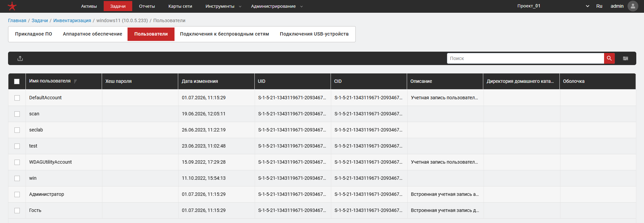
Task: Click date 15.09.2022, 17:29:28
Action: coord(204,162)
